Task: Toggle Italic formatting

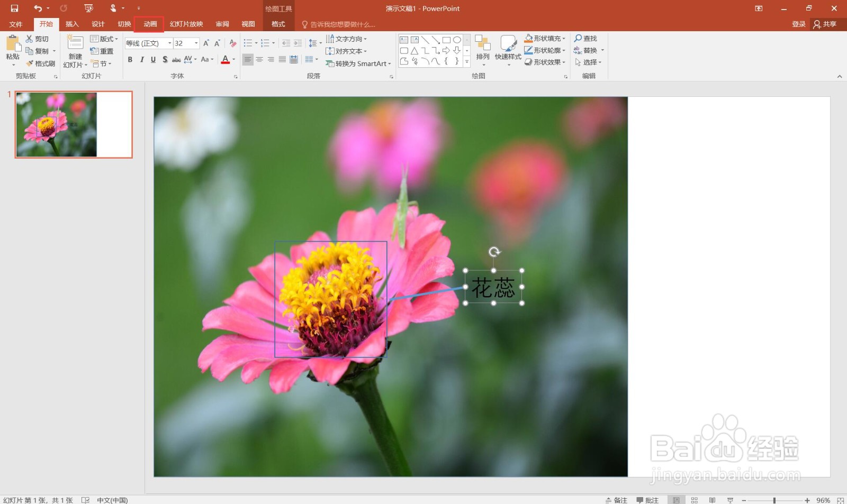Action: point(142,60)
